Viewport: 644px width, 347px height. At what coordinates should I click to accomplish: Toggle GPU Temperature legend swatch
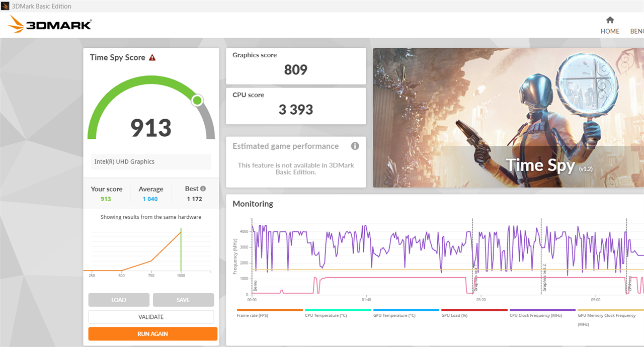pyautogui.click(x=406, y=310)
